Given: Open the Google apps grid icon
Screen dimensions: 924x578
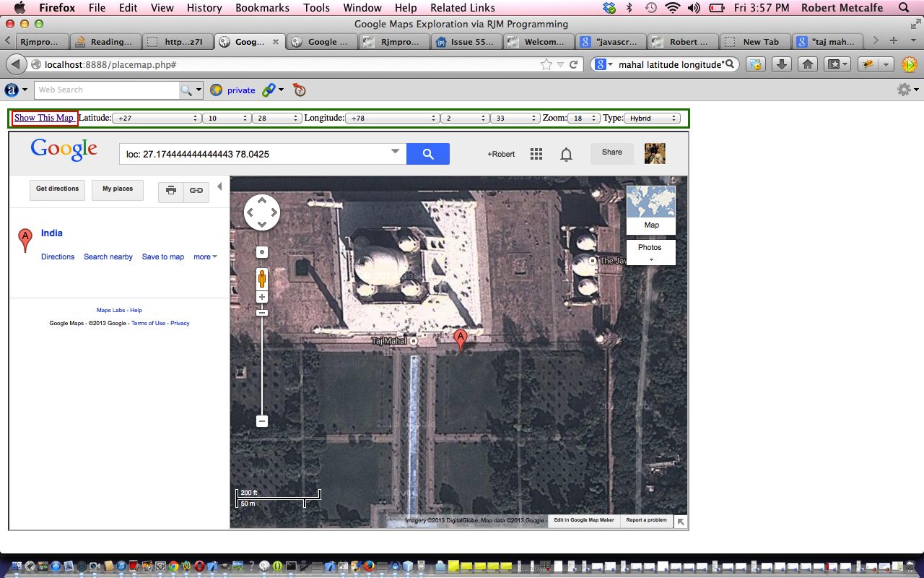Looking at the screenshot, I should pos(536,154).
